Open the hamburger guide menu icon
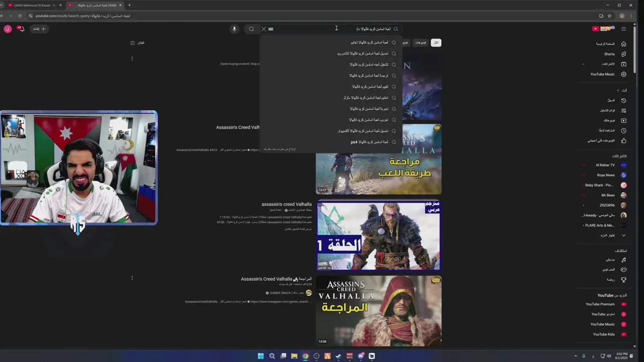The image size is (644, 362). click(x=623, y=29)
